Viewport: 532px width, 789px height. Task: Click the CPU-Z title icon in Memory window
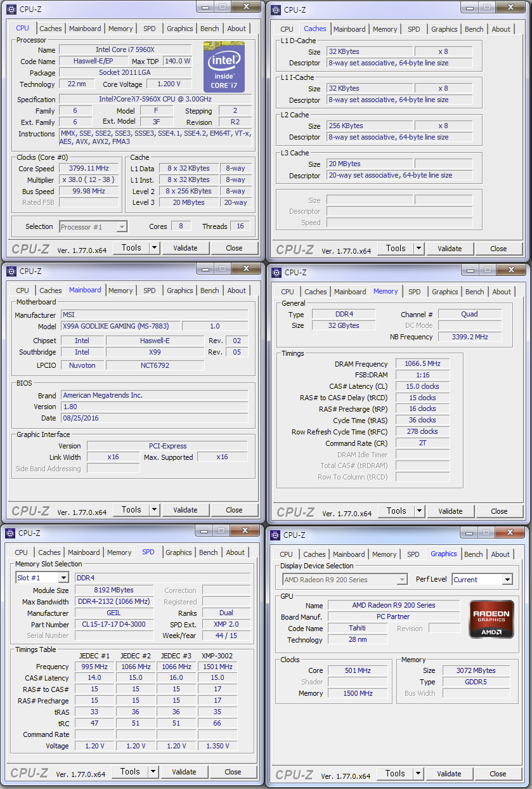276,272
